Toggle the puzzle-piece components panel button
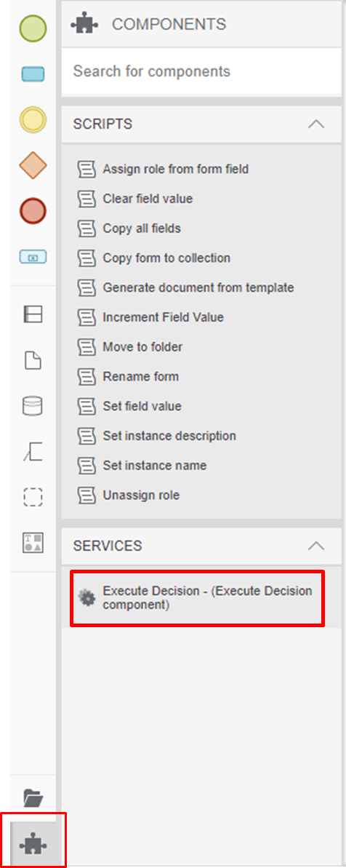 [x=33, y=845]
